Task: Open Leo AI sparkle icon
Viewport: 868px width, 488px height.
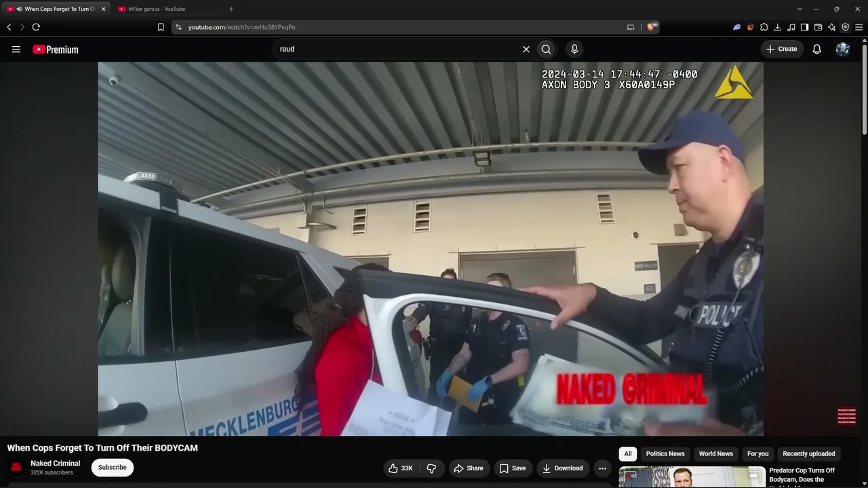Action: coord(832,27)
